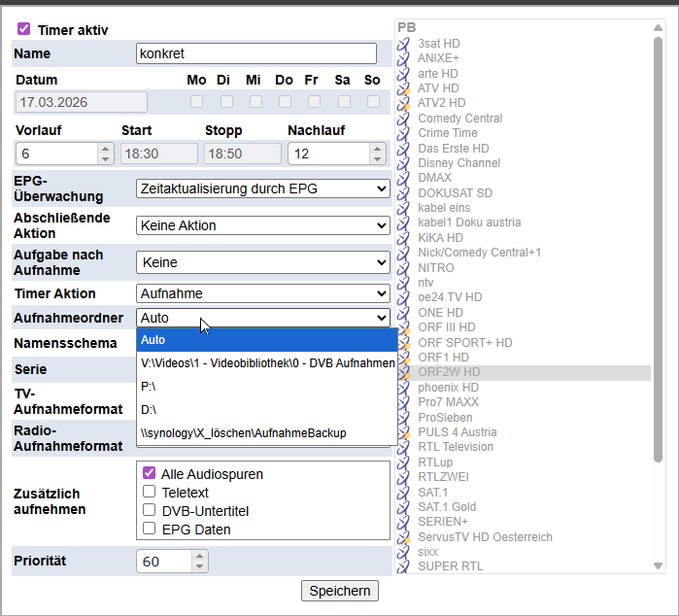
Task: Click into the Name text field
Action: pos(255,53)
